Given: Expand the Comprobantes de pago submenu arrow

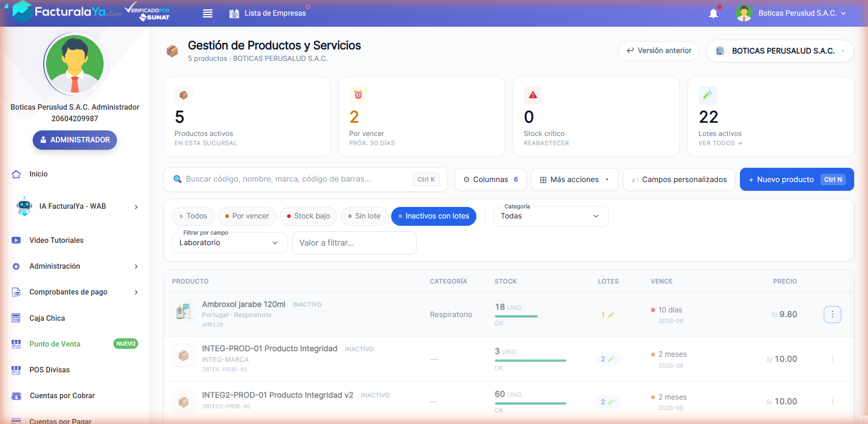Looking at the screenshot, I should [136, 292].
